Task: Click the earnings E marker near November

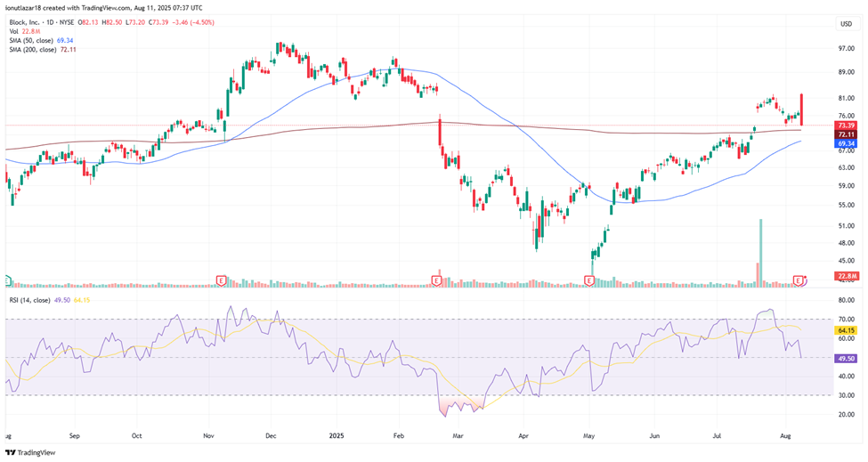Action: (x=220, y=280)
